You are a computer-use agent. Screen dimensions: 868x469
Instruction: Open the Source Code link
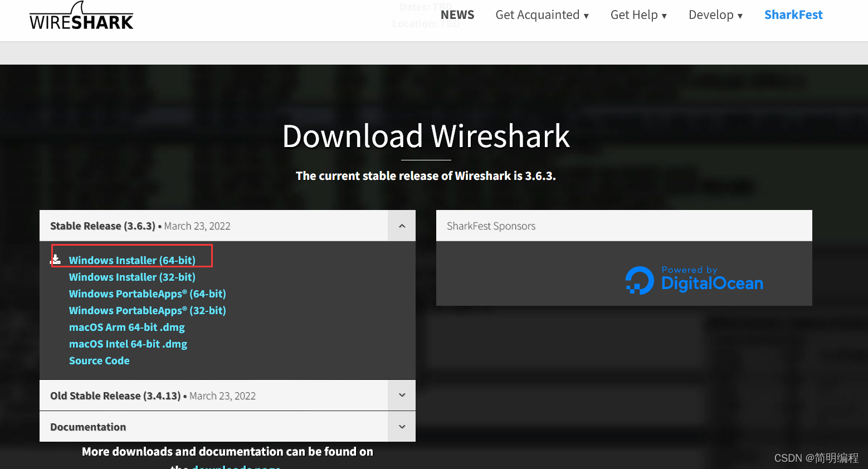(99, 360)
